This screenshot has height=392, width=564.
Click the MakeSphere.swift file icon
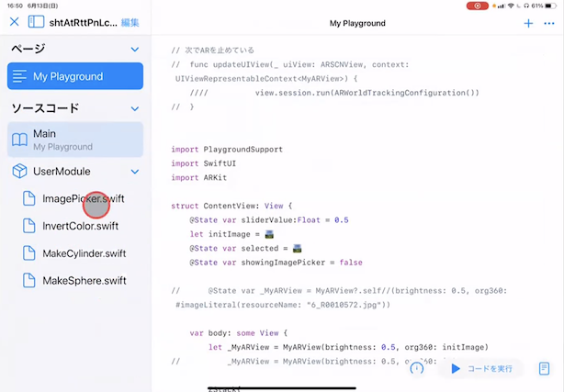(28, 281)
